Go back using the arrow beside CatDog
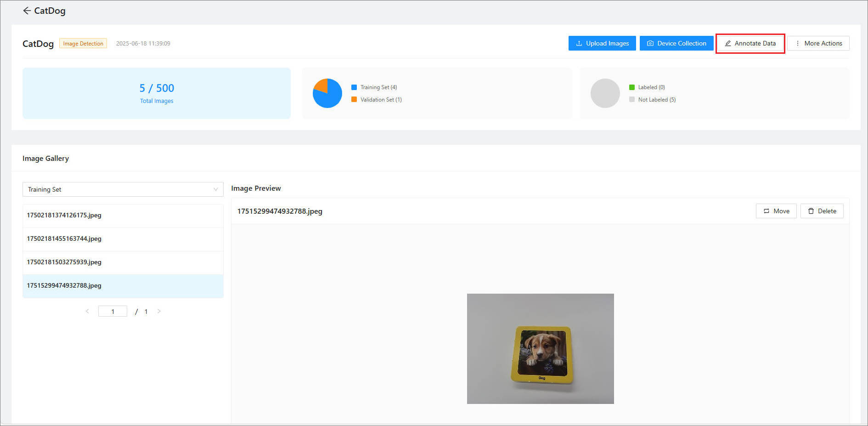This screenshot has width=868, height=426. click(x=27, y=11)
